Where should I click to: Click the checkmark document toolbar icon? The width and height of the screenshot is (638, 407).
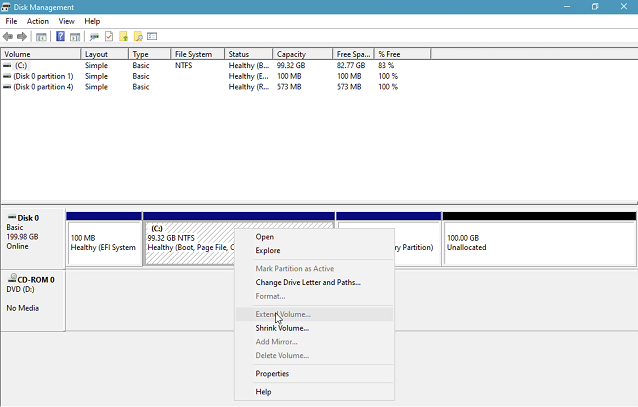pos(109,37)
